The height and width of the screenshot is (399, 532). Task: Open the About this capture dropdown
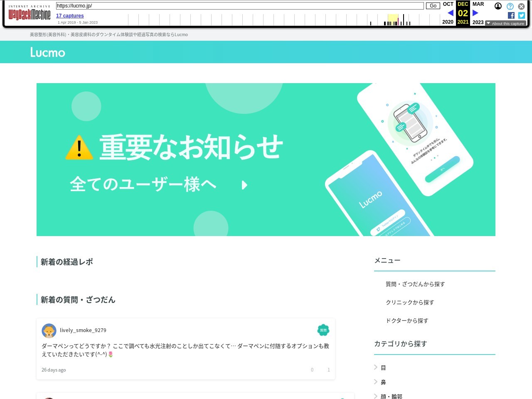point(505,23)
